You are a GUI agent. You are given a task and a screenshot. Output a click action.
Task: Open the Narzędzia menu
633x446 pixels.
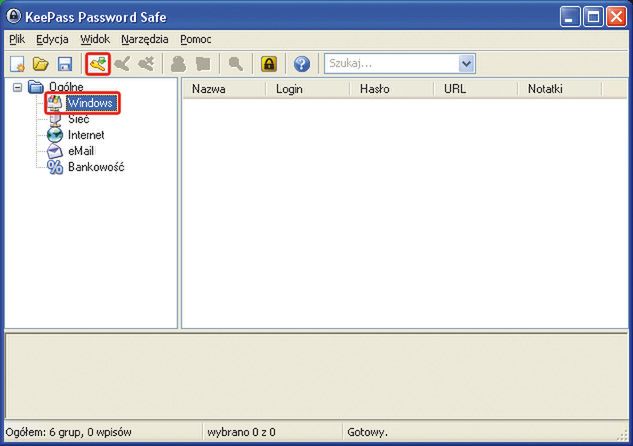point(145,40)
